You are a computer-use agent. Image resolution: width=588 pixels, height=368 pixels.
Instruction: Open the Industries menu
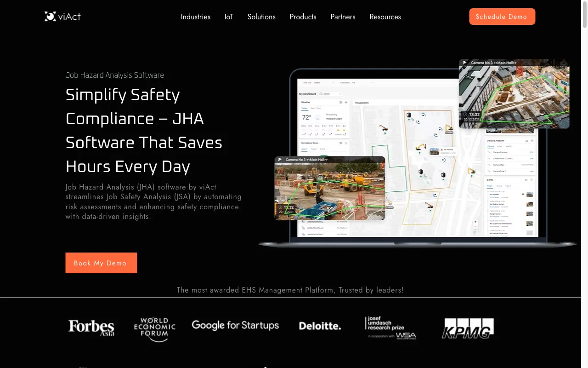pyautogui.click(x=196, y=17)
